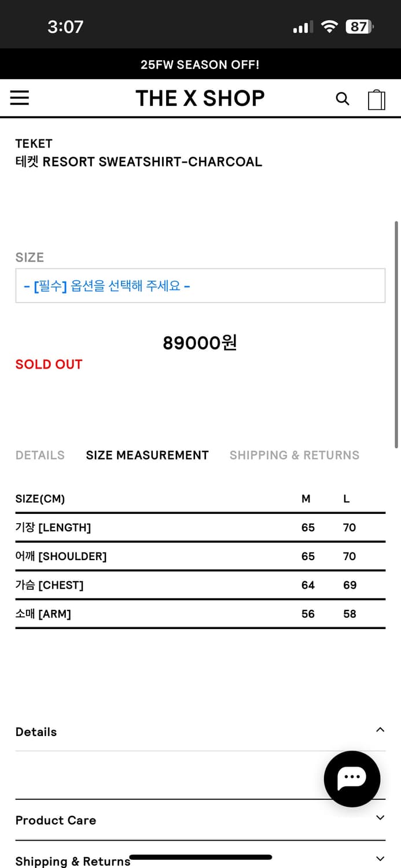The image size is (401, 868).
Task: Select the SIZE MEASUREMENT tab
Action: coord(147,455)
